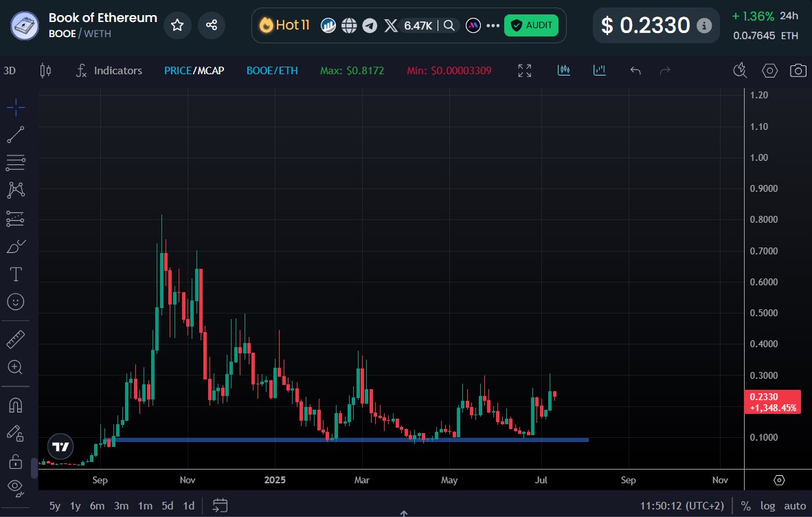
Task: Select the trend line tool
Action: tap(16, 135)
